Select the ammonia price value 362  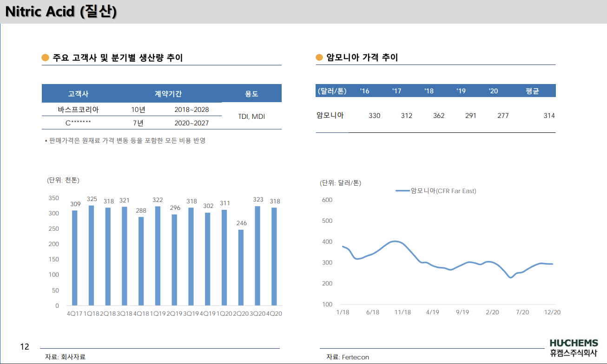click(x=439, y=116)
